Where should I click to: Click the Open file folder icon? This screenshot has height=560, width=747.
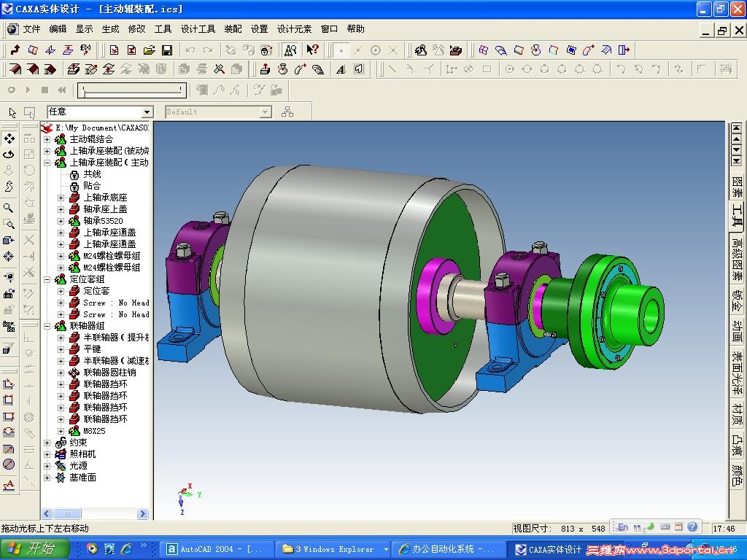point(149,50)
